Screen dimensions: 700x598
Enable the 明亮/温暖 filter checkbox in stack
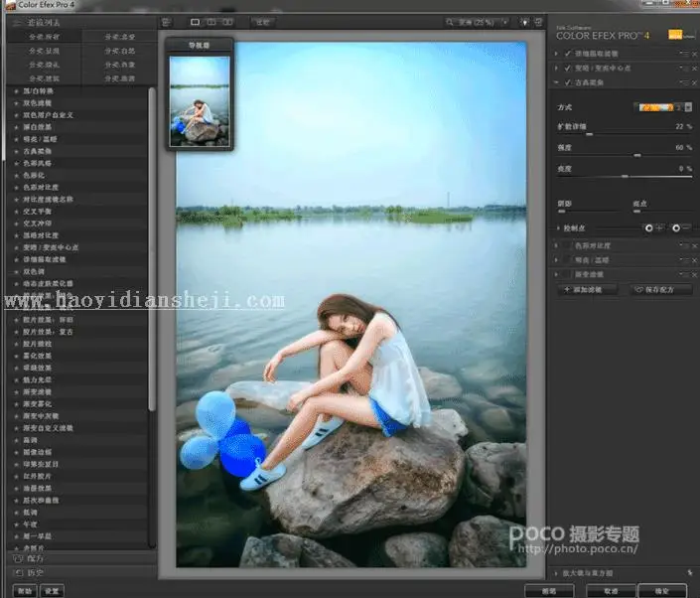point(567,260)
